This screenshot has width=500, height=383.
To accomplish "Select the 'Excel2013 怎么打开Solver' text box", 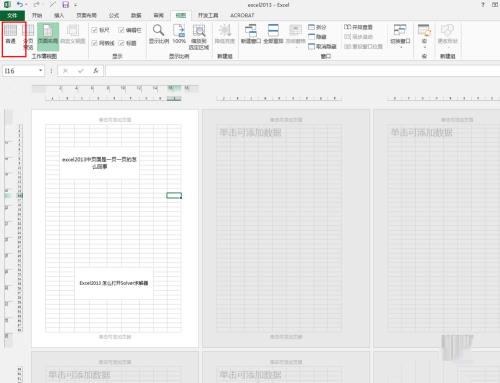I will [114, 283].
